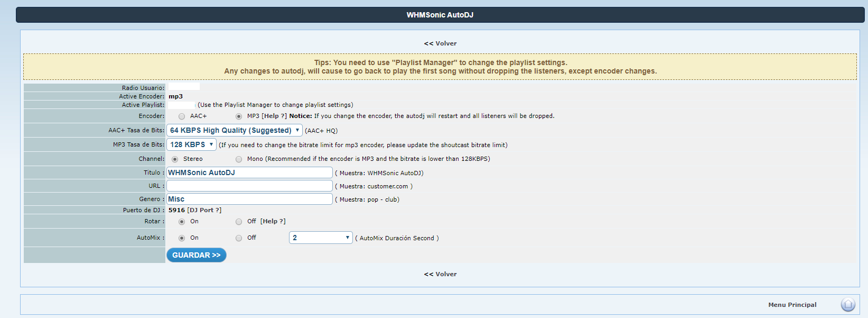The width and height of the screenshot is (868, 318).
Task: Click the bottom << Volver link
Action: 440,274
